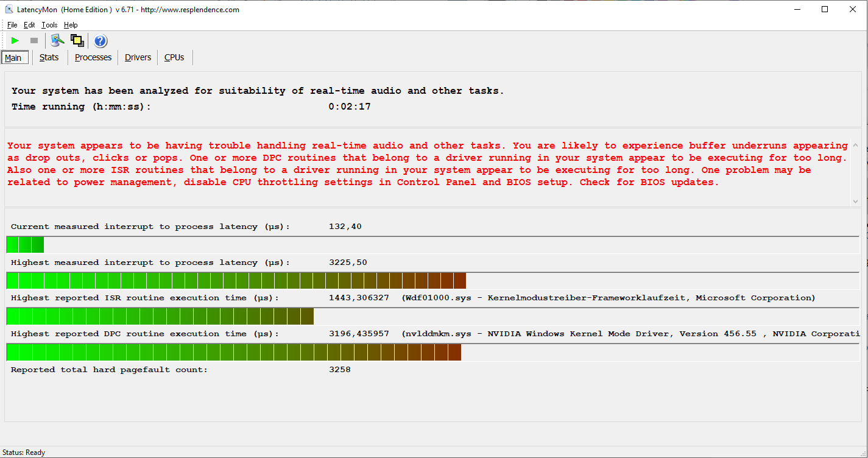This screenshot has width=868, height=458.
Task: Click the highest DPC routine execution time bar
Action: [x=432, y=353]
